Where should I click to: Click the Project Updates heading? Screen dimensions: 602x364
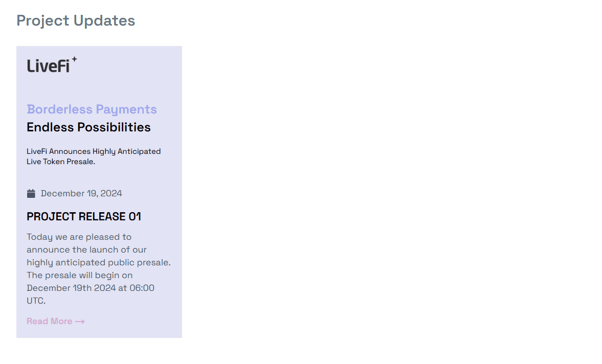[x=76, y=20]
